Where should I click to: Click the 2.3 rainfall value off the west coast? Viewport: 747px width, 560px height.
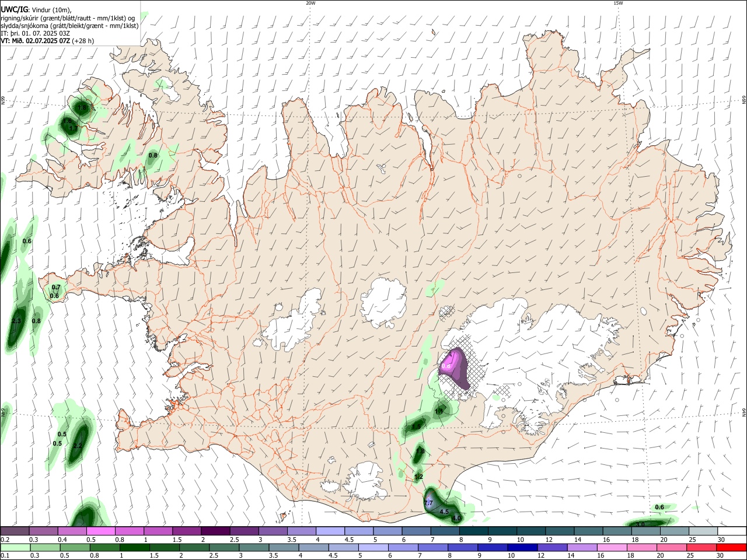point(16,321)
